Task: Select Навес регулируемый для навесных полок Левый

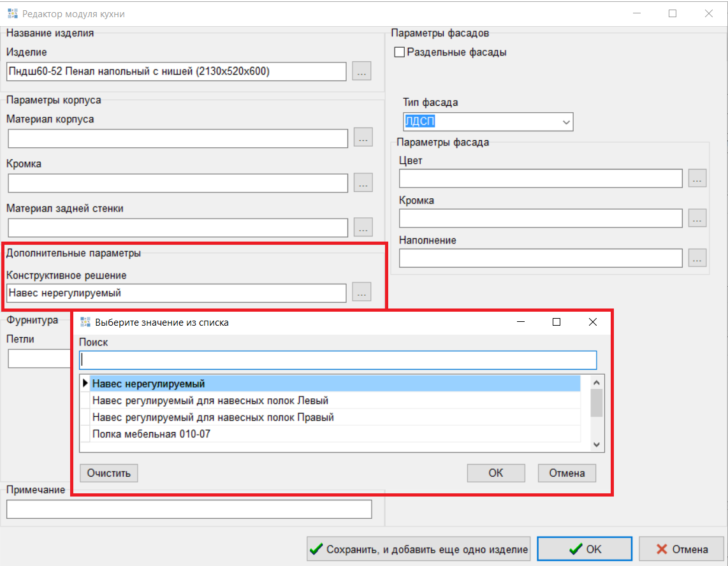Action: click(x=335, y=400)
